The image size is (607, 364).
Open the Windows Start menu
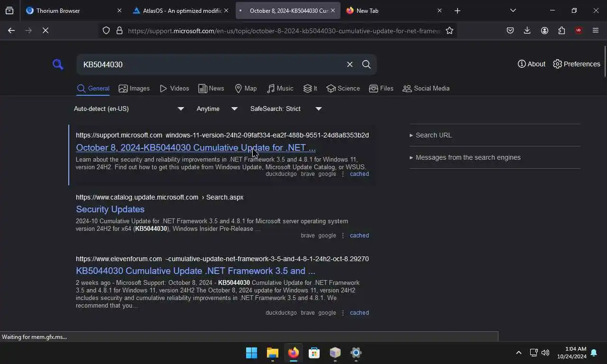tap(251, 353)
